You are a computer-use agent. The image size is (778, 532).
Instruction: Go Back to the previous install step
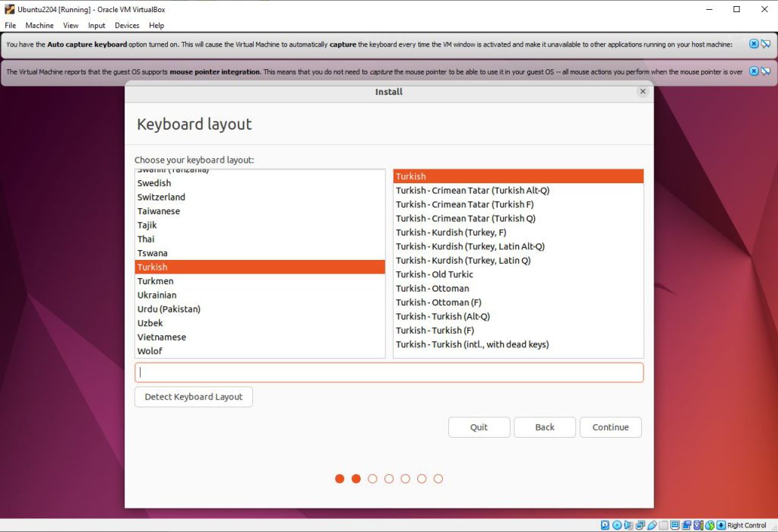[545, 427]
